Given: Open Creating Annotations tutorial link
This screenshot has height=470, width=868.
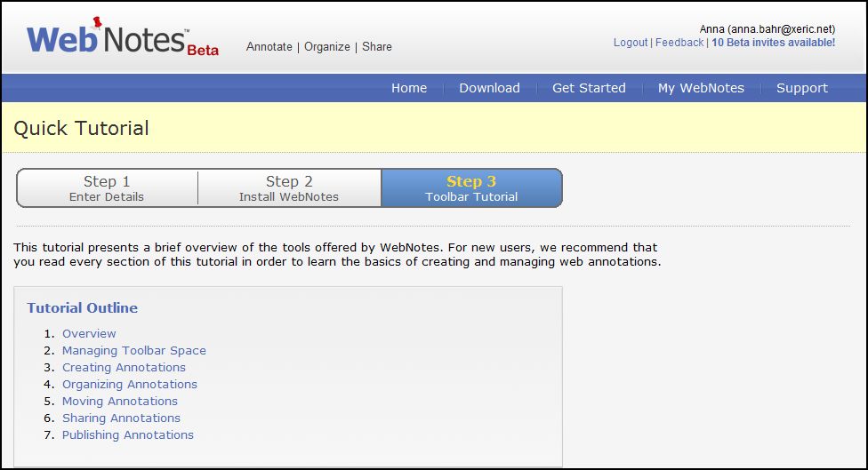Looking at the screenshot, I should coord(124,368).
